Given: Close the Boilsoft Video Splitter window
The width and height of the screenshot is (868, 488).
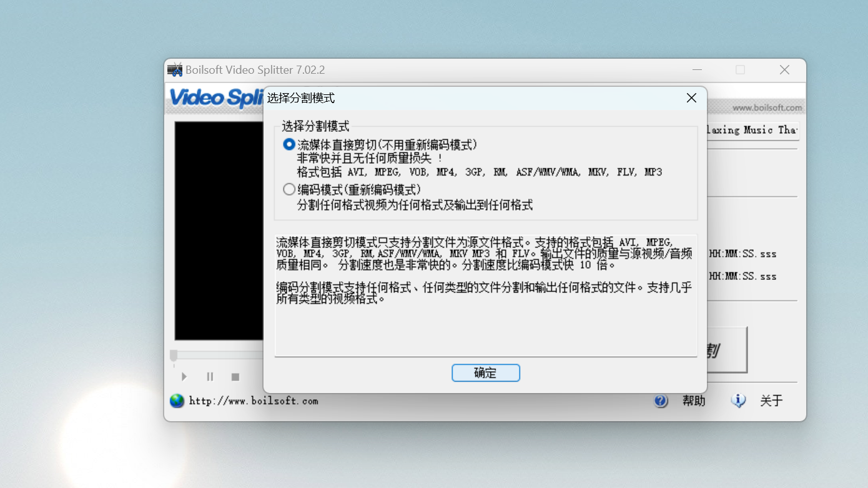Looking at the screenshot, I should (x=785, y=70).
